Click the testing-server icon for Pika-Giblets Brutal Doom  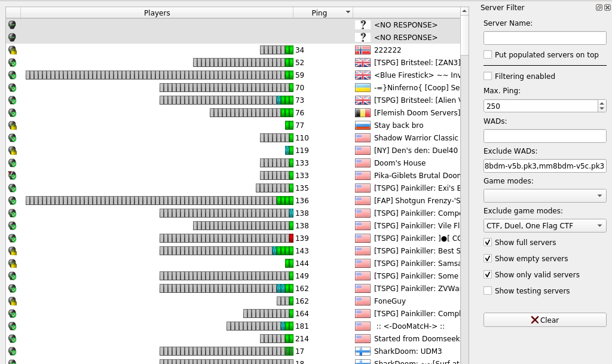[12, 176]
